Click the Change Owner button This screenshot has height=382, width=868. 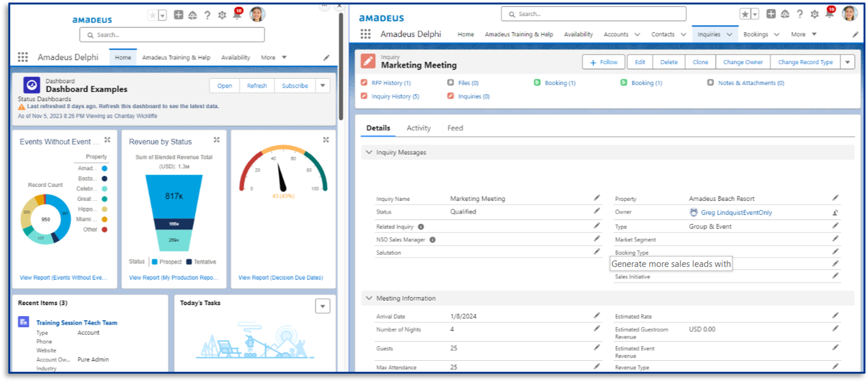click(743, 62)
